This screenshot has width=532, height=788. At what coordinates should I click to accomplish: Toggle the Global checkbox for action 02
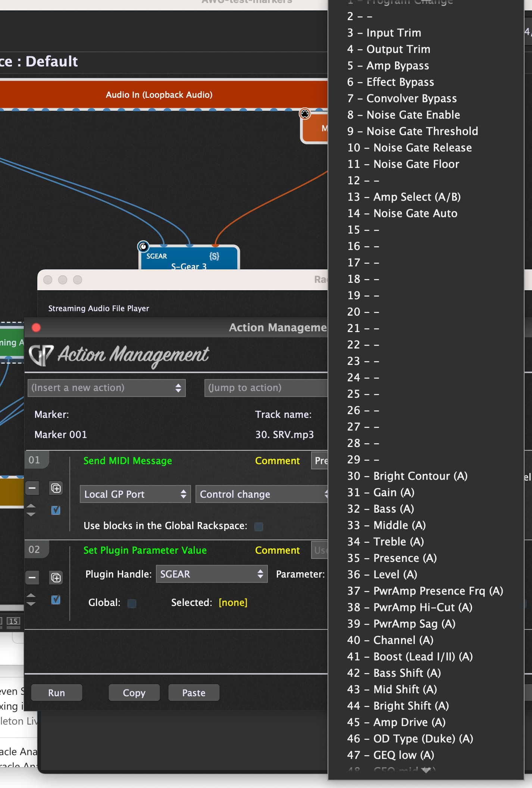pyautogui.click(x=132, y=603)
